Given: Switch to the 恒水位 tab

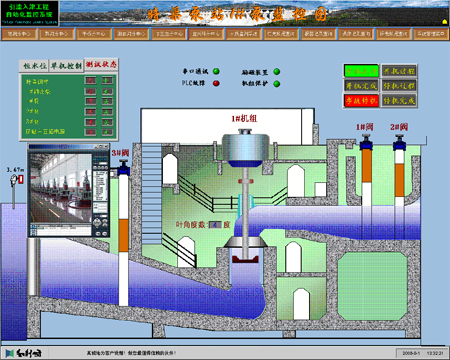Looking at the screenshot, I should [x=34, y=66].
